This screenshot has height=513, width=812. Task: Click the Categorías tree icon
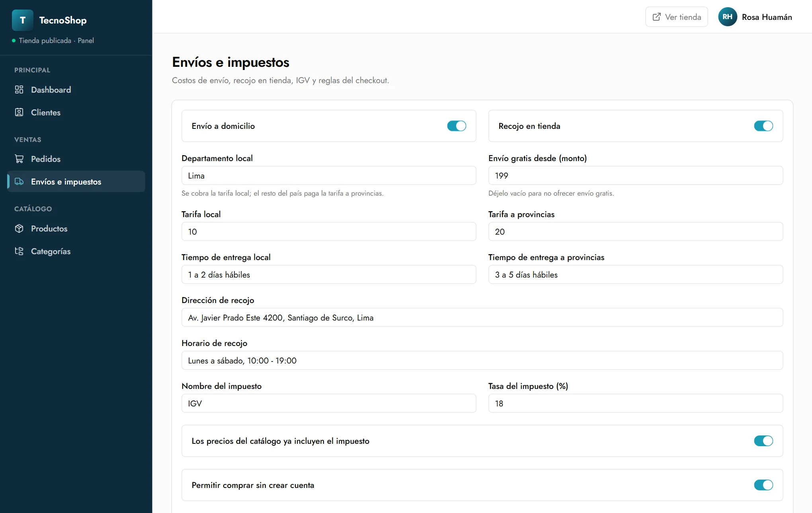click(x=19, y=251)
